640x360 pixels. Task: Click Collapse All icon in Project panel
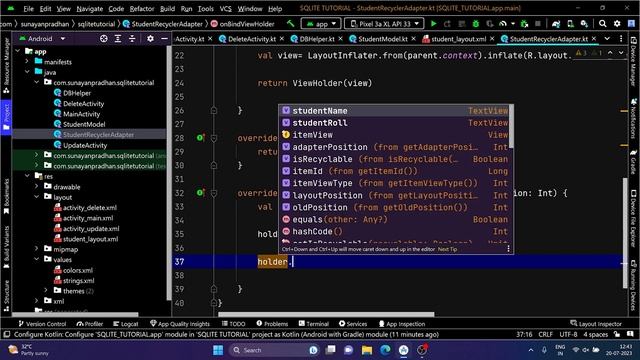132,38
